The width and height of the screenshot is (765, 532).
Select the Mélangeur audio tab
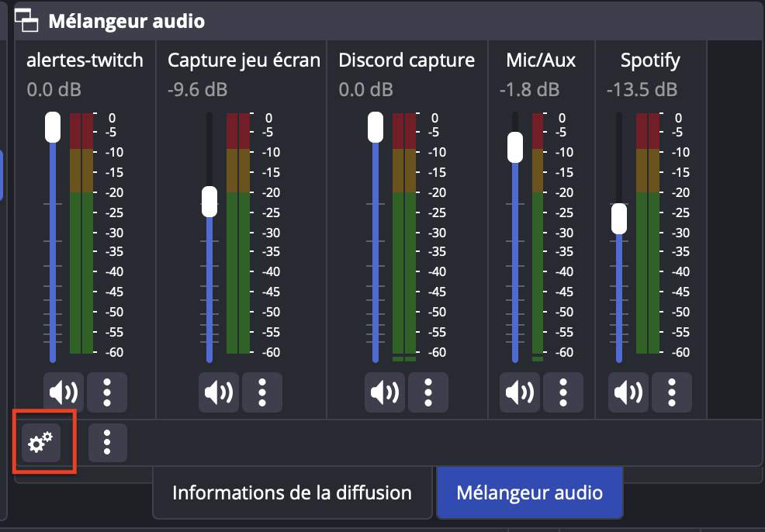(530, 493)
